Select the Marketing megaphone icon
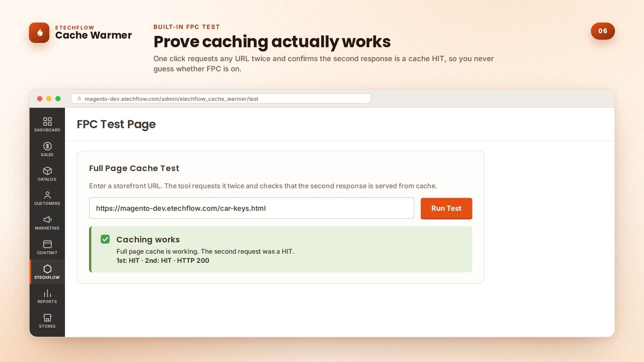Image resolution: width=644 pixels, height=362 pixels. pyautogui.click(x=47, y=220)
